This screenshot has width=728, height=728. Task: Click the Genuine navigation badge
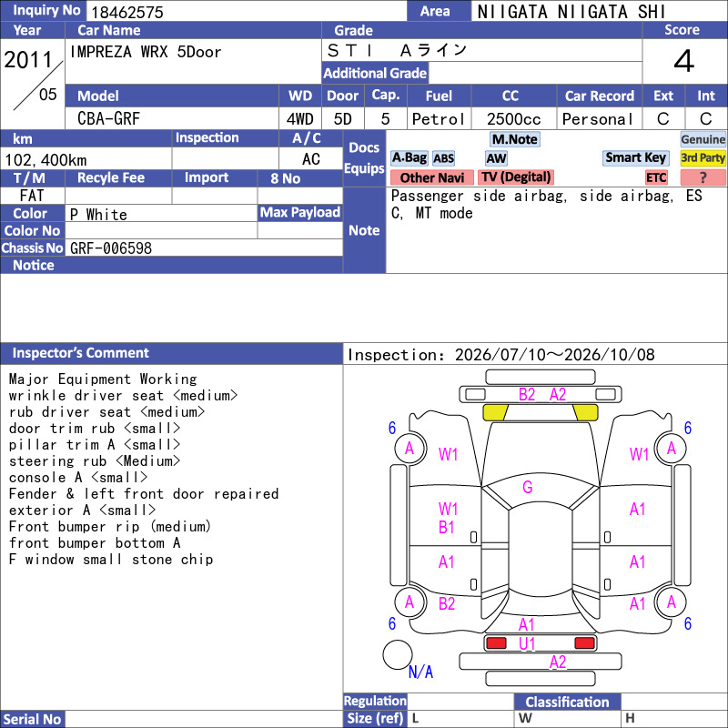click(x=703, y=139)
